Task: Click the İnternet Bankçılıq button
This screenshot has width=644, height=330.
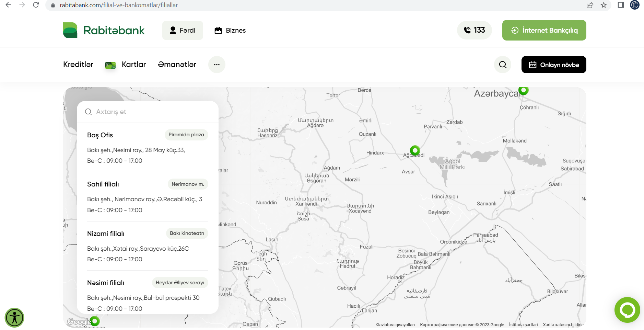Action: coord(544,30)
